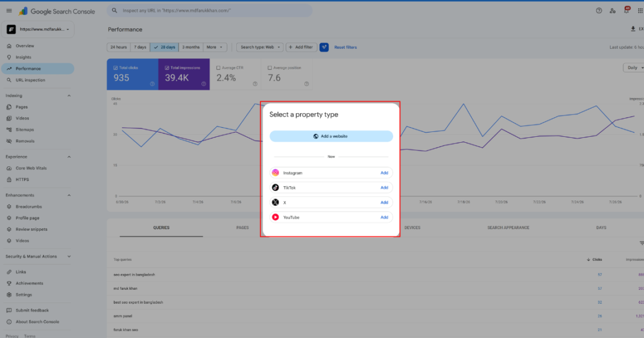Click the Clicks column sort arrow
This screenshot has height=338, width=644.
pyautogui.click(x=589, y=260)
